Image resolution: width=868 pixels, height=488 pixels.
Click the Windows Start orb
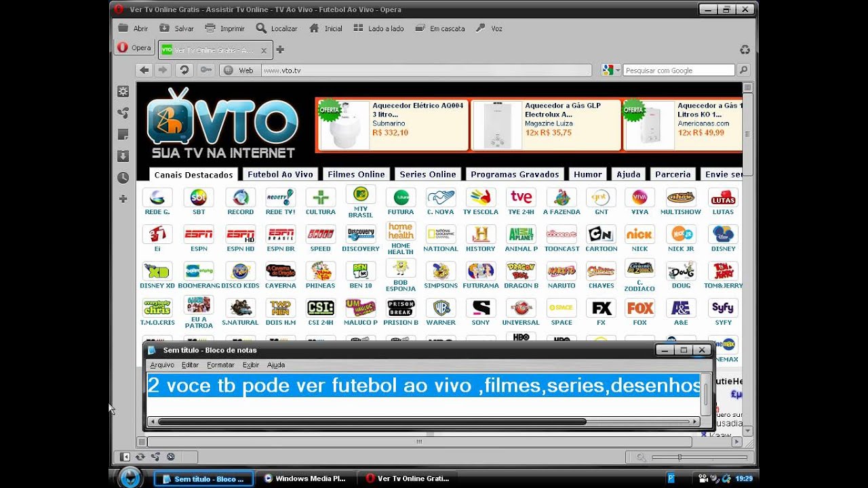130,477
